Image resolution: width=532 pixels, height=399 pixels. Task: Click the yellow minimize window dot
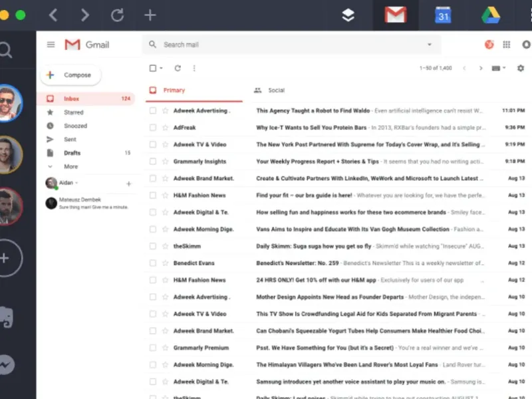[x=3, y=15]
